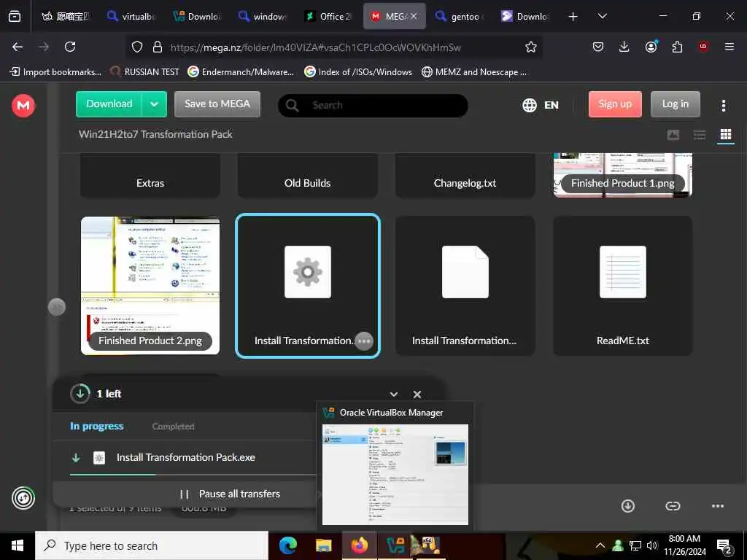Close the transfers panel
The image size is (747, 560).
[417, 394]
